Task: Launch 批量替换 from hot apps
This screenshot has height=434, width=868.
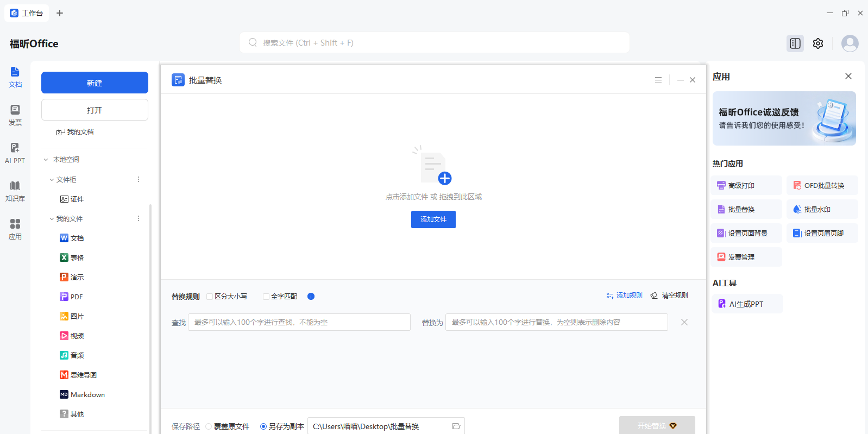Action: click(746, 209)
